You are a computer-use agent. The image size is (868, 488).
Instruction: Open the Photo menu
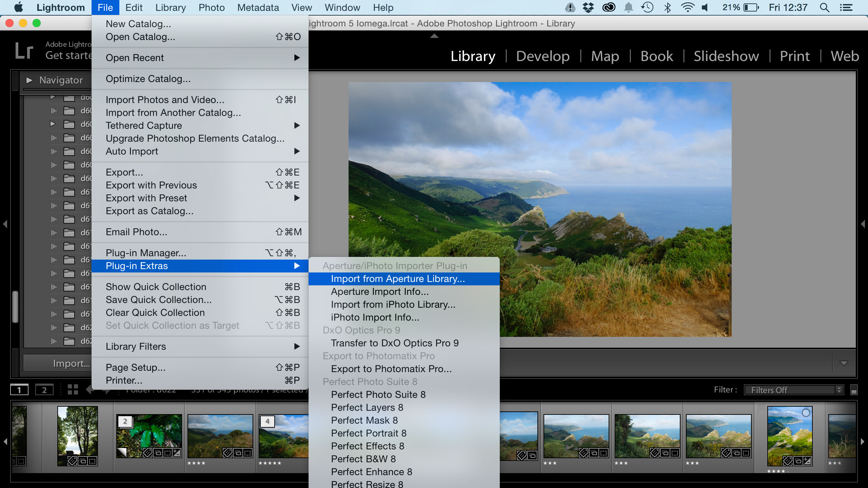coord(212,7)
